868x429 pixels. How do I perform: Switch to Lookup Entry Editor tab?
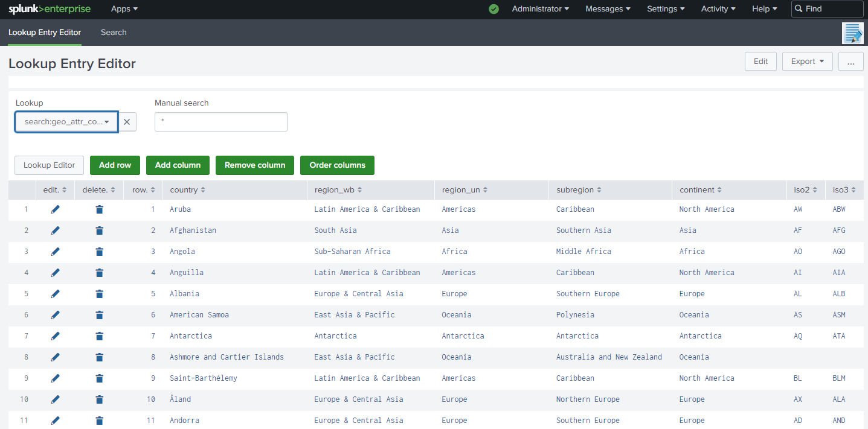pos(45,33)
